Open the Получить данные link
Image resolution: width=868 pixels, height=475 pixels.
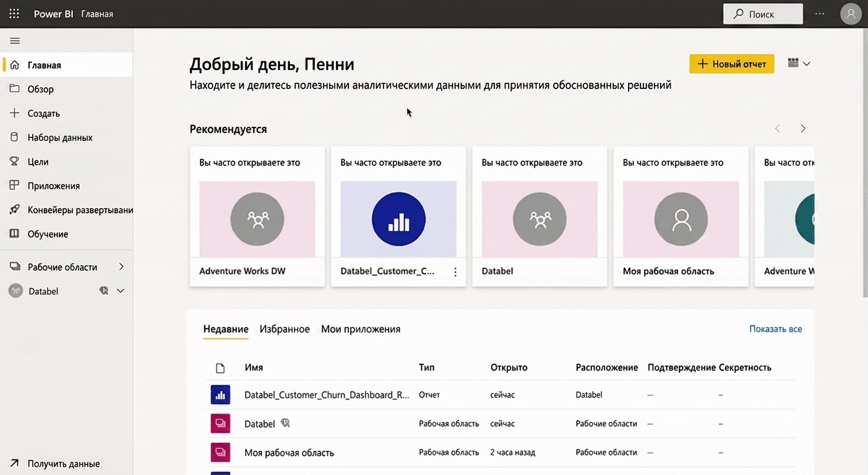64,464
